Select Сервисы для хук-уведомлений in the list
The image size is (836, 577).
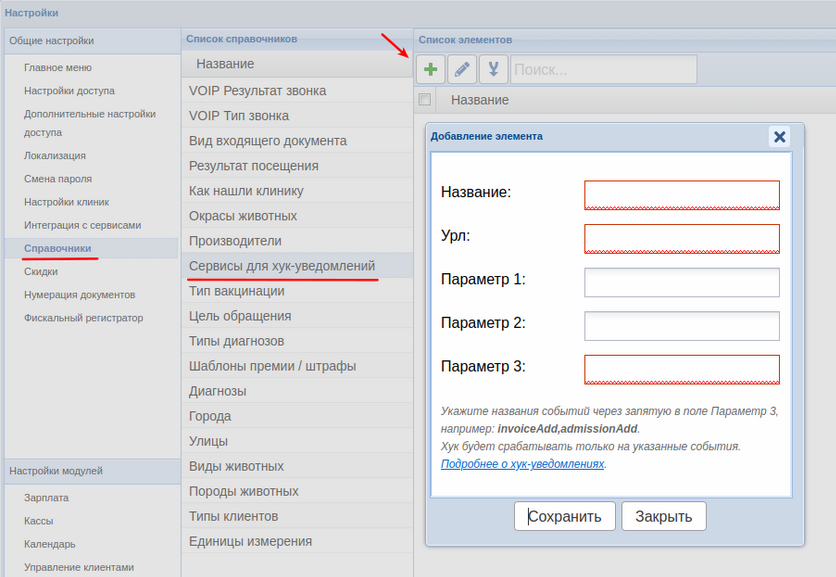click(x=282, y=266)
